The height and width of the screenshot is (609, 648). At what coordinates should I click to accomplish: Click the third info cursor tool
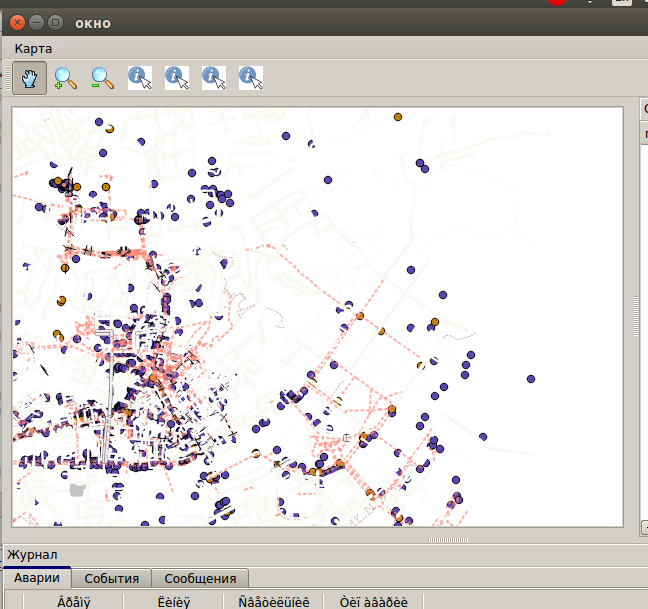(214, 78)
